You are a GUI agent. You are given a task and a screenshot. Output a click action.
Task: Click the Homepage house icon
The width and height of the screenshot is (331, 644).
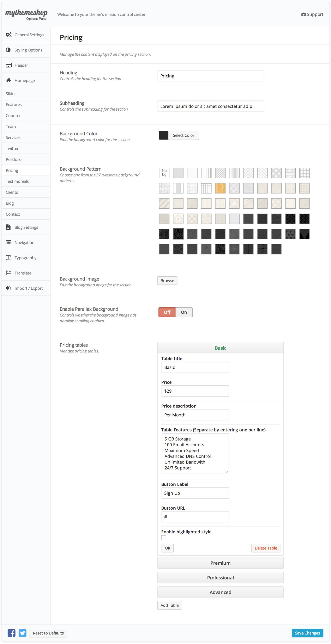click(x=8, y=80)
